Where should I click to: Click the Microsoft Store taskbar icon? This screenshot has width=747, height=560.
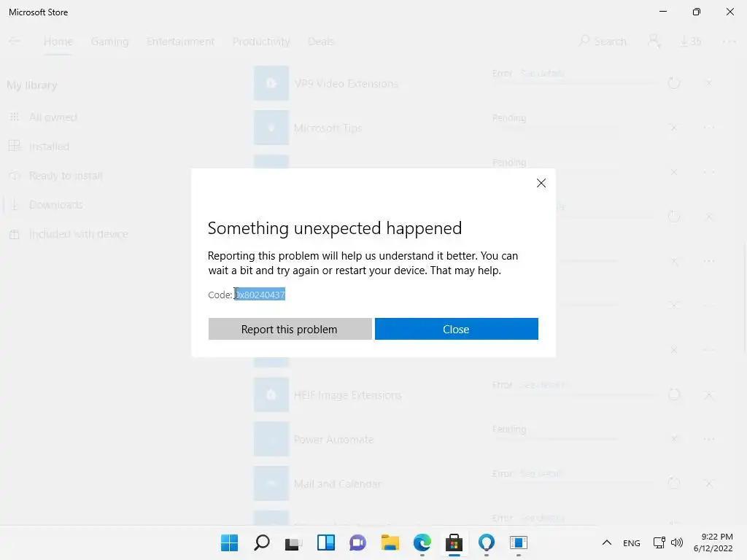pos(454,542)
